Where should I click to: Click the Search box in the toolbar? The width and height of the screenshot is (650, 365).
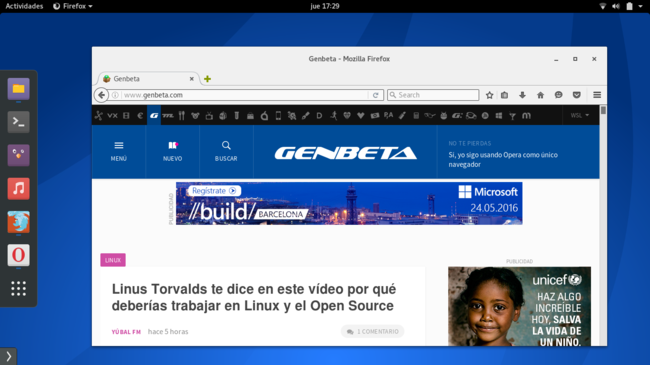click(x=433, y=95)
